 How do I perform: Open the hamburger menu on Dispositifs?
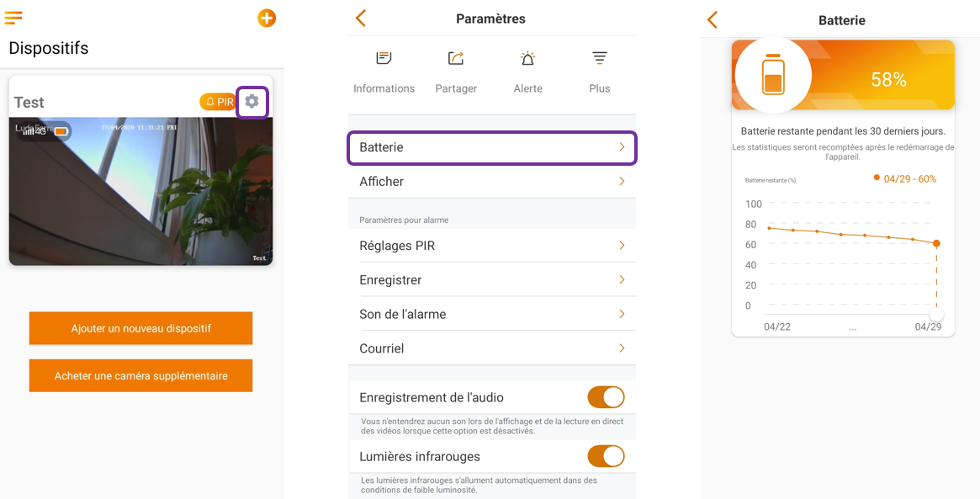(x=13, y=18)
